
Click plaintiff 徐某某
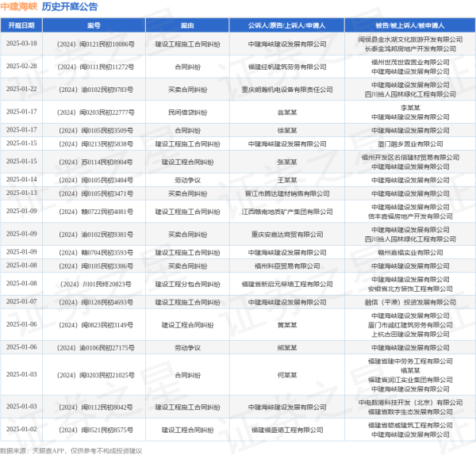coord(287,131)
